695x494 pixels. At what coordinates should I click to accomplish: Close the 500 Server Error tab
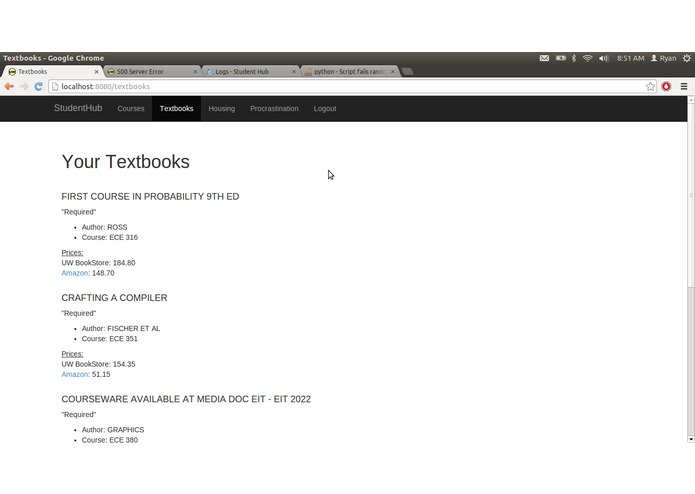(x=195, y=71)
